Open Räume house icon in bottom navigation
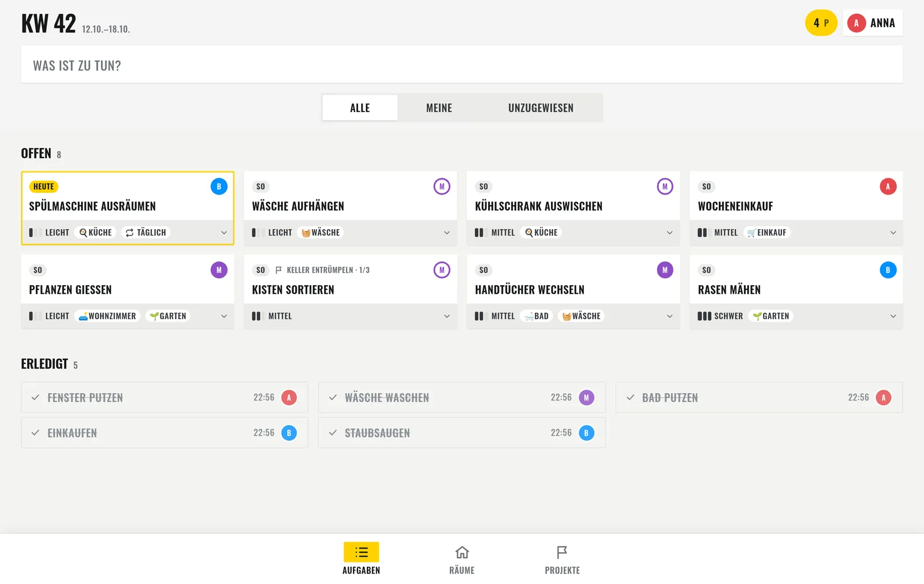924x584 pixels. pos(462,552)
